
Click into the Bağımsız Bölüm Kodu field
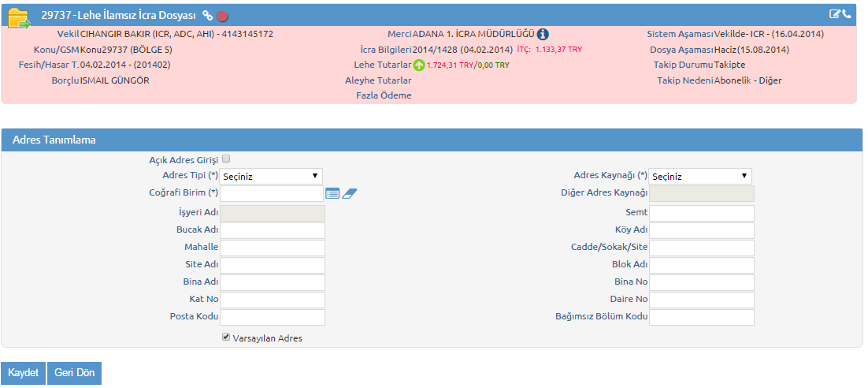(x=702, y=317)
